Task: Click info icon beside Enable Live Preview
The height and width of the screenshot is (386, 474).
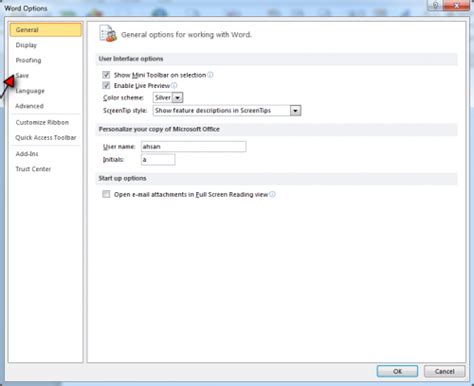Action: [174, 86]
